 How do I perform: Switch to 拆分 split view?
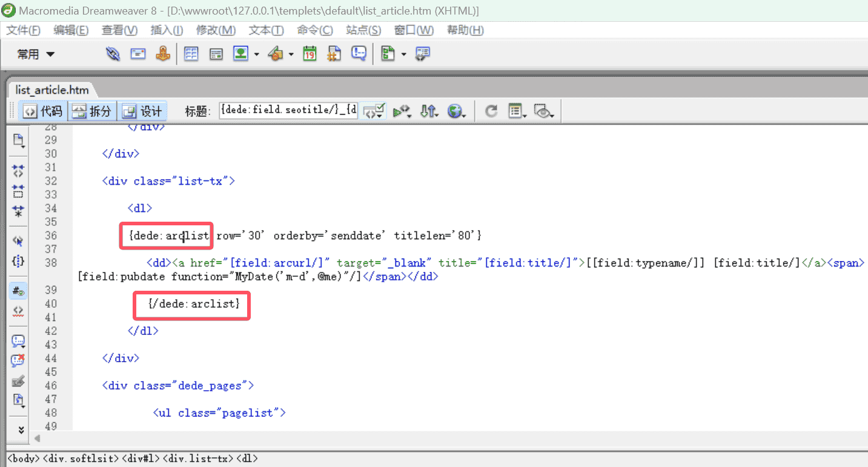coord(92,111)
